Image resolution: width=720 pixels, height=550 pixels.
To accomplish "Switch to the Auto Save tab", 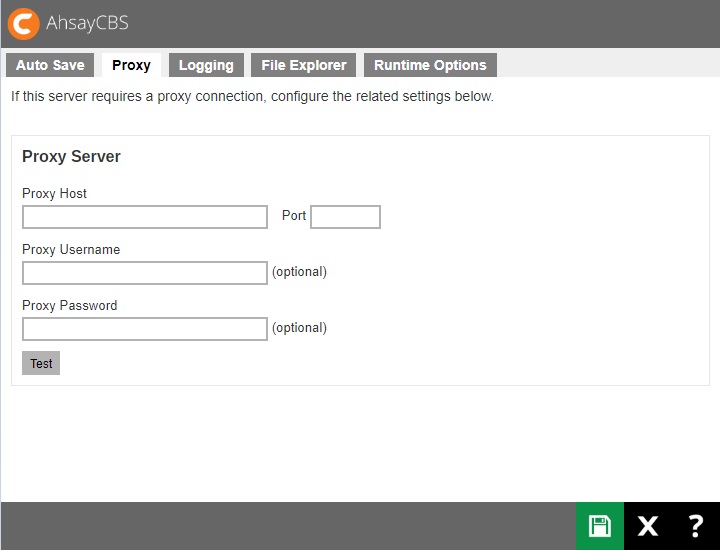I will click(50, 65).
